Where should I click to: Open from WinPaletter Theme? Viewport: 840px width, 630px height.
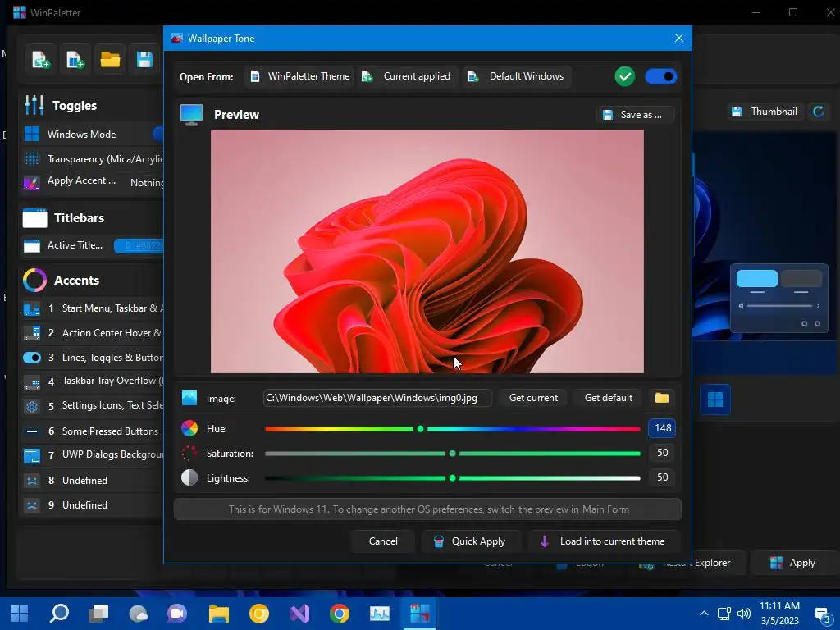click(x=300, y=76)
